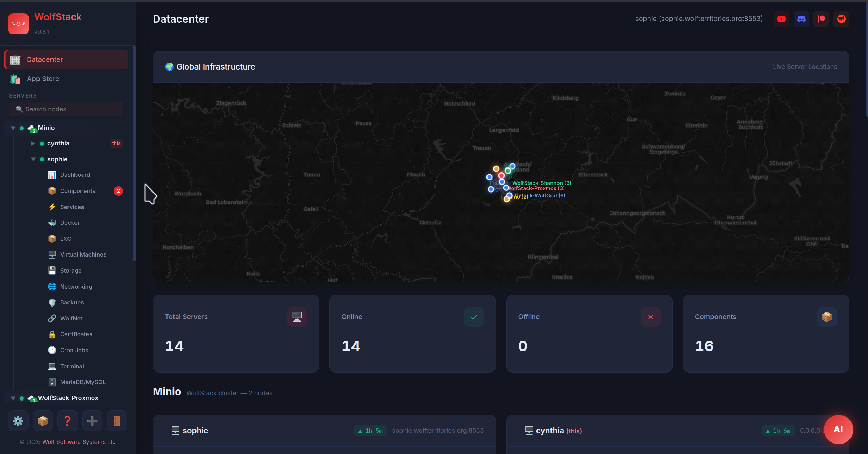Follow the Wolf Software Systems Ltd link

[79, 442]
